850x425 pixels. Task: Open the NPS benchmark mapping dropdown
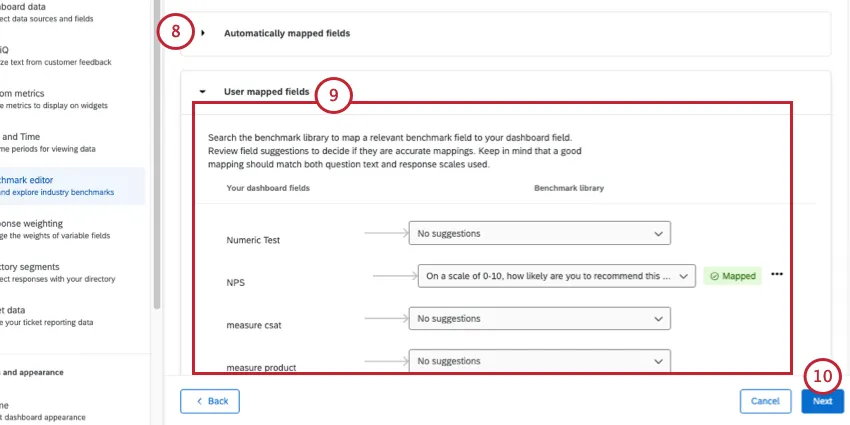click(556, 275)
